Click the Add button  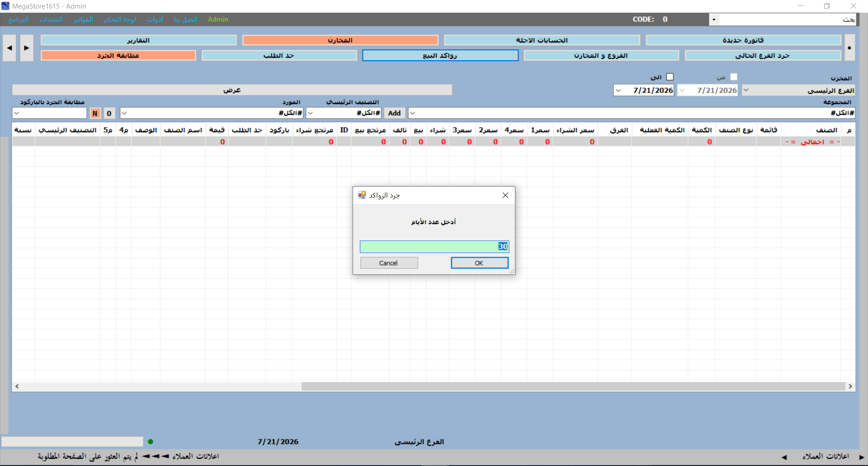pos(394,113)
